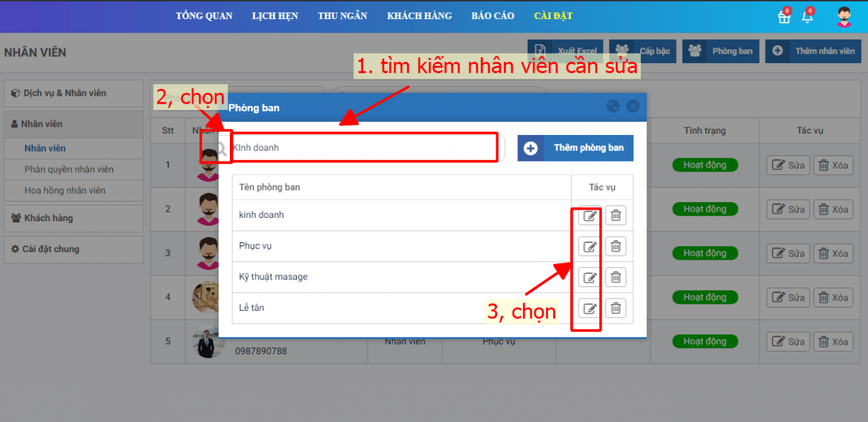Open Hoa hồng nhân viên sidebar item
The image size is (868, 422).
65,191
